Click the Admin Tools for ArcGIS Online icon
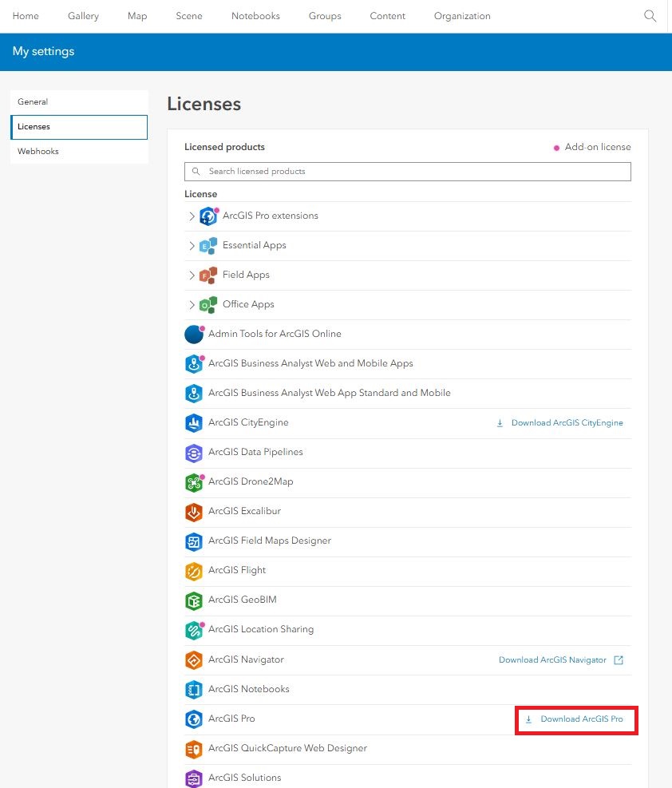 pos(194,335)
